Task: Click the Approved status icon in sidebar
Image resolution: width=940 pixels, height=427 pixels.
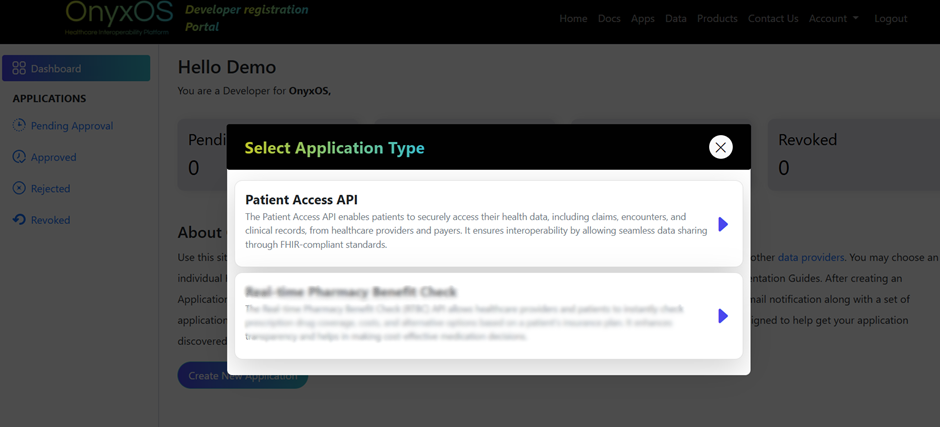Action: (19, 157)
